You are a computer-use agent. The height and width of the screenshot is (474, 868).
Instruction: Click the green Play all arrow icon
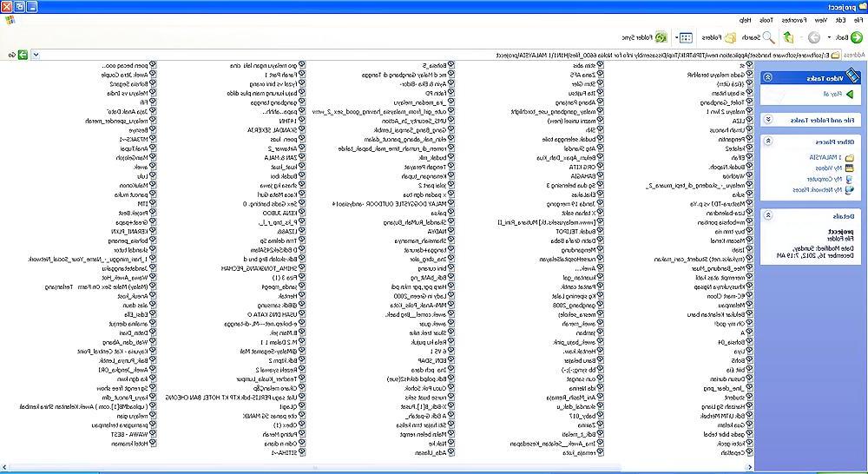pos(850,94)
